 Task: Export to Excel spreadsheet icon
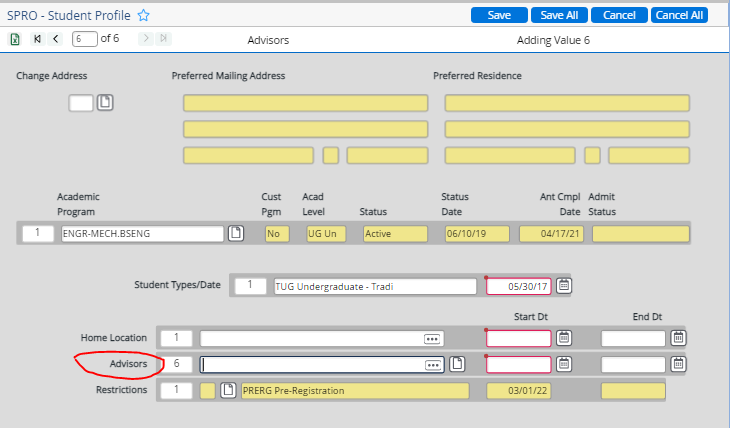click(x=15, y=39)
